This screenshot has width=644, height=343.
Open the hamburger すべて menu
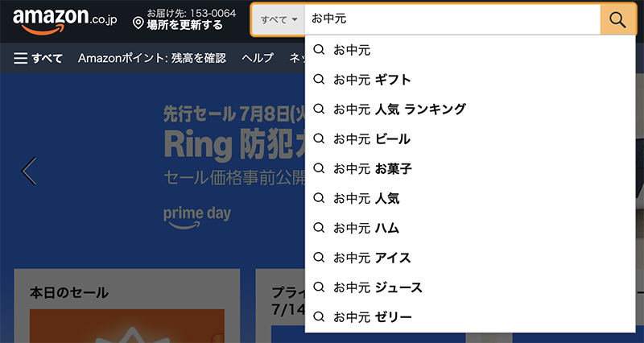point(38,58)
